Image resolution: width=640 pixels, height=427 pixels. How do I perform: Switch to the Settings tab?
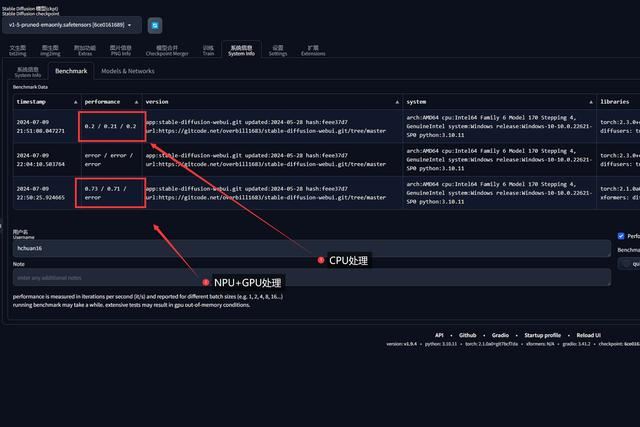tap(278, 50)
